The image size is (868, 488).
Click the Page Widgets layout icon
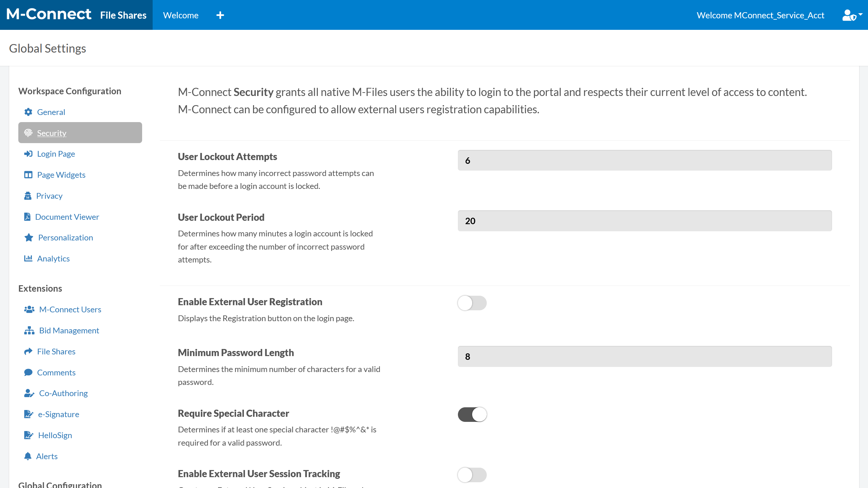click(x=28, y=175)
